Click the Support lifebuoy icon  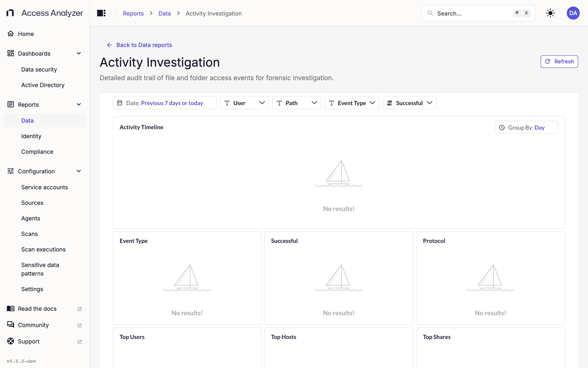(x=10, y=341)
